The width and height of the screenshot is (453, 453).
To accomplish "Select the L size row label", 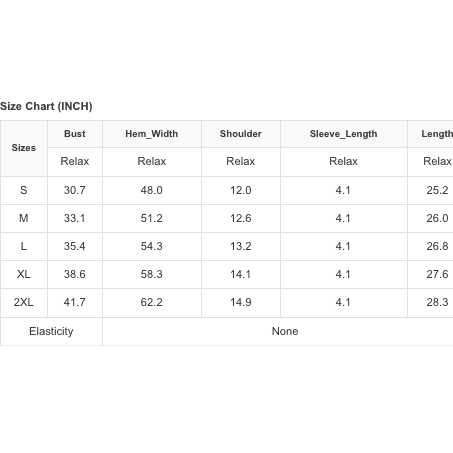I will point(24,246).
